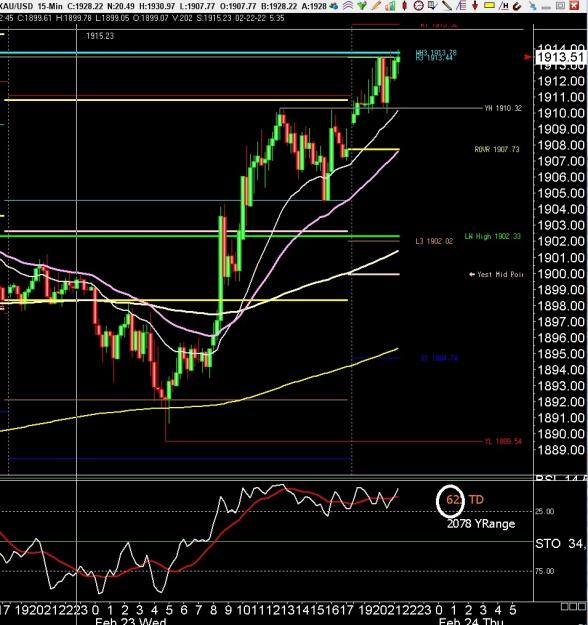Open the purple stacked-arcs indicator tool
Screen dimensions: 588x625
click(x=348, y=6)
